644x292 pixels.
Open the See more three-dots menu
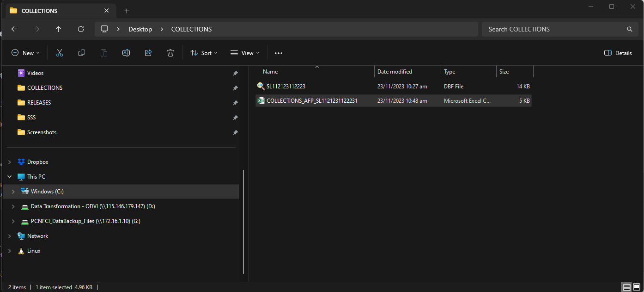278,53
